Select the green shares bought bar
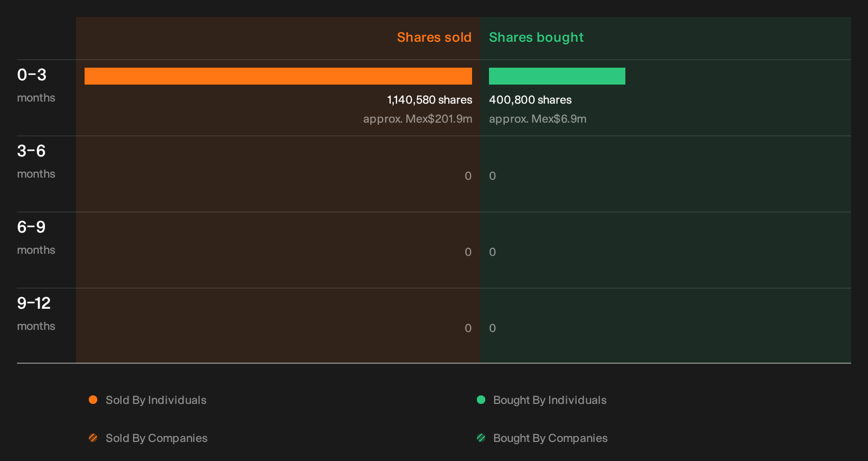 (557, 76)
